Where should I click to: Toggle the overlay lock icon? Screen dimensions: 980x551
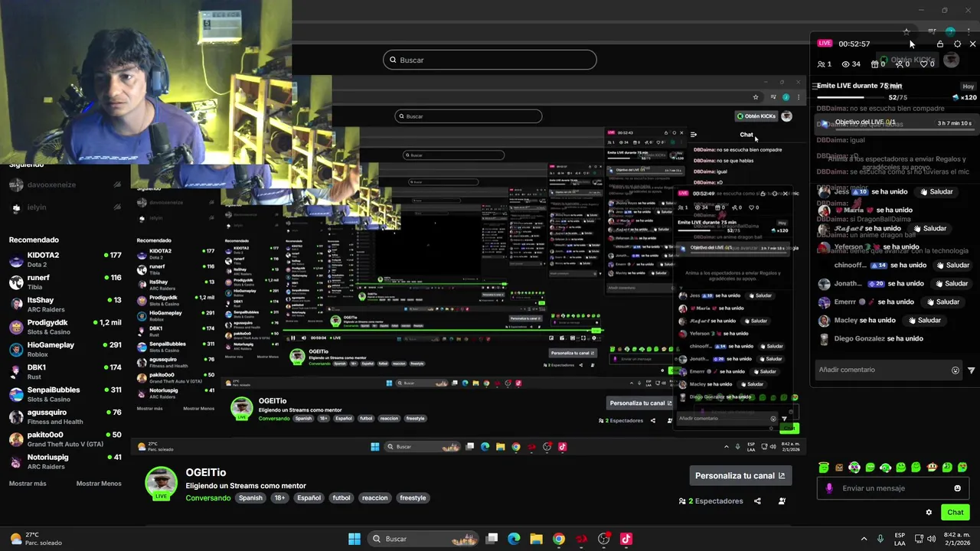pyautogui.click(x=940, y=44)
